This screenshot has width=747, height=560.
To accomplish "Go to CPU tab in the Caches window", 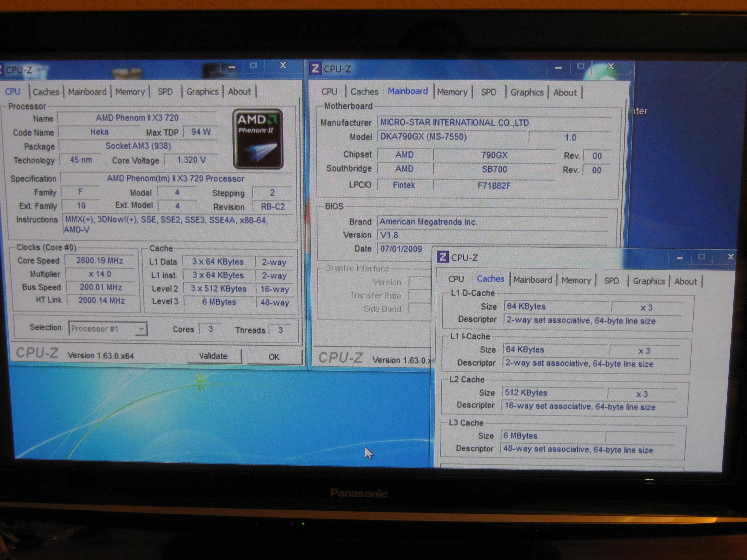I will (x=456, y=279).
